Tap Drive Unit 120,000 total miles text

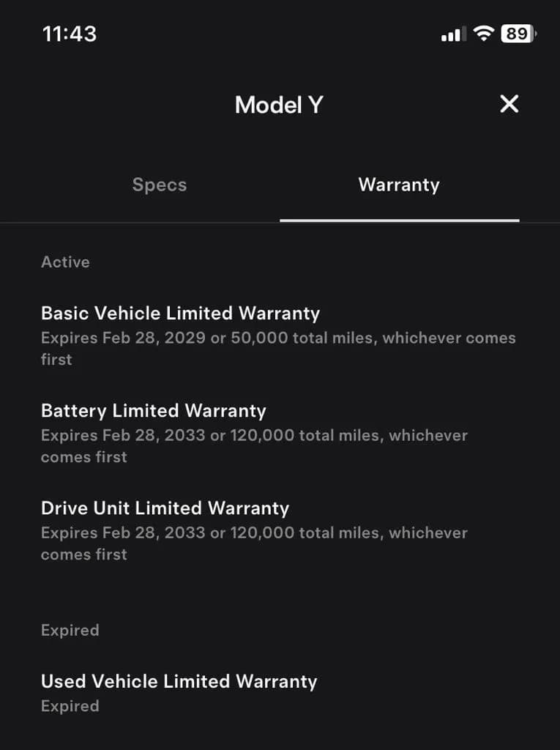point(305,533)
